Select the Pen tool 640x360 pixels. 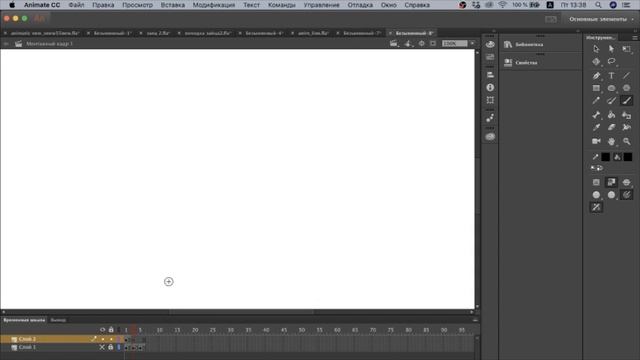596,76
